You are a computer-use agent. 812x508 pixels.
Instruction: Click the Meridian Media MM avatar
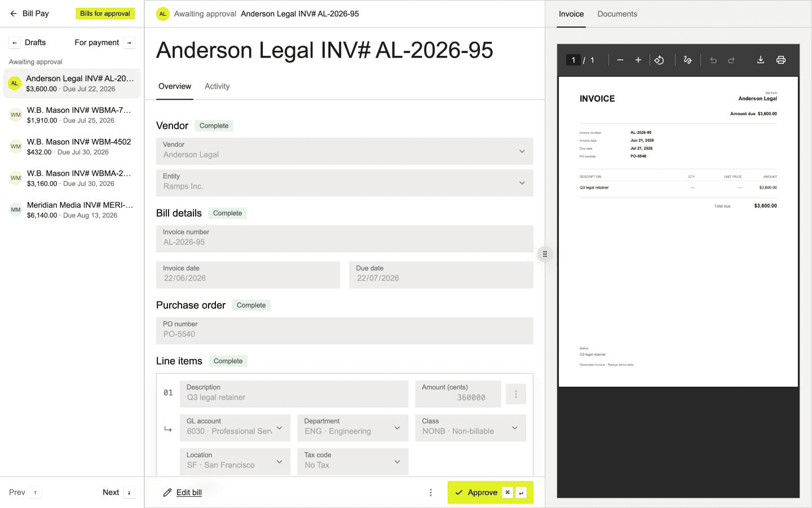click(16, 209)
